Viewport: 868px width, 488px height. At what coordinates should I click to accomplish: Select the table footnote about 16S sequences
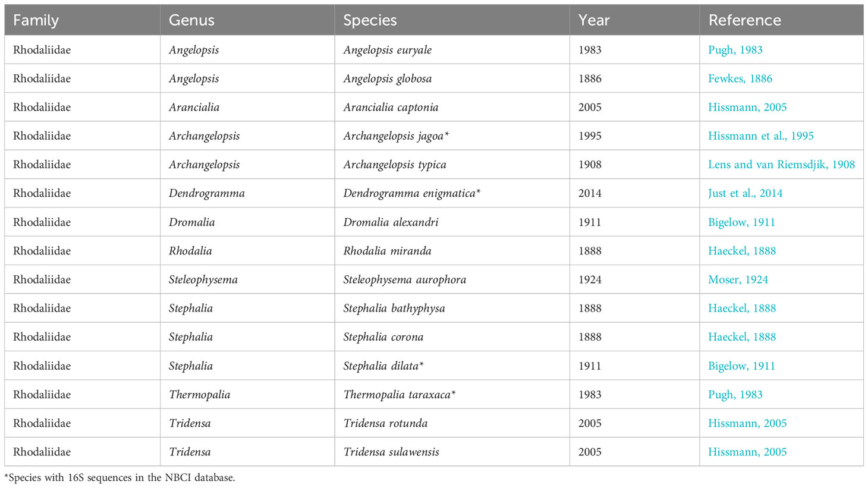pos(120,477)
